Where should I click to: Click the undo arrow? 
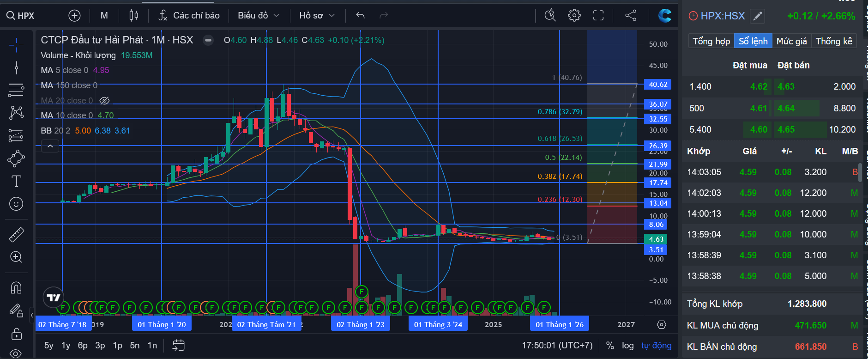pos(361,16)
